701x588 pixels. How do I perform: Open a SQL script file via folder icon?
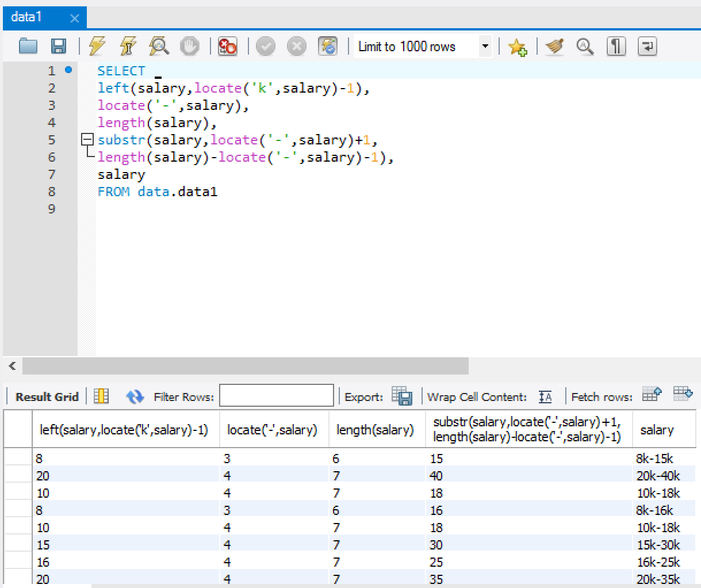coord(28,46)
